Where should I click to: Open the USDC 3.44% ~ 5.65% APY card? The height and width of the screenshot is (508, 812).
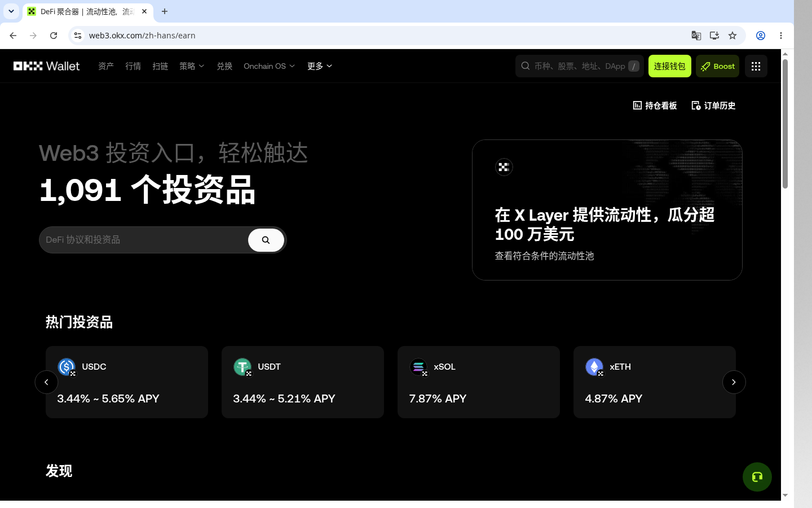[x=127, y=382]
